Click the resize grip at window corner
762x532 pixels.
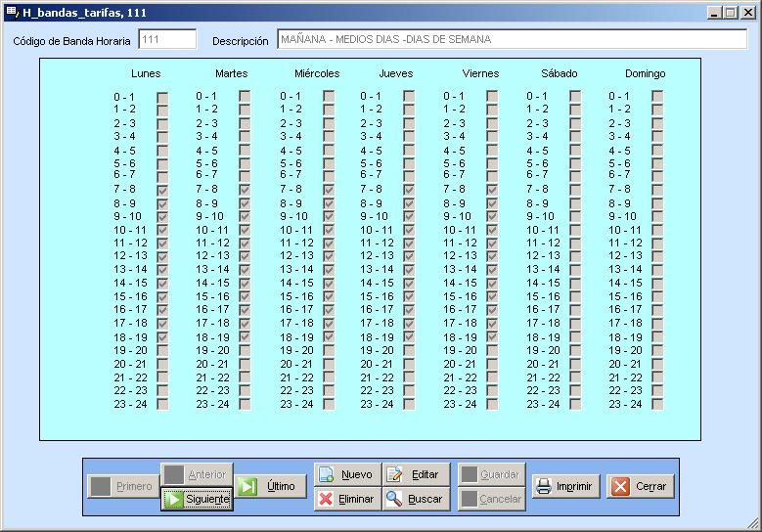pos(753,524)
